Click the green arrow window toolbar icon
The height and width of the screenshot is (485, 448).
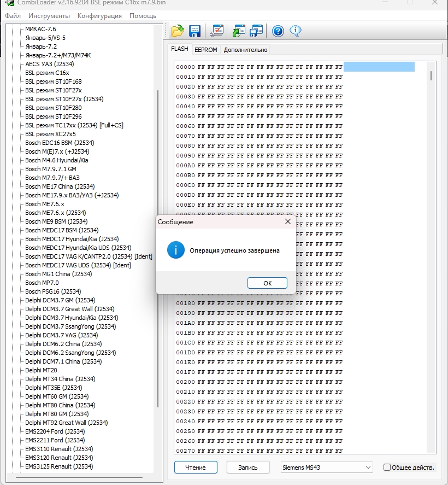[x=239, y=31]
